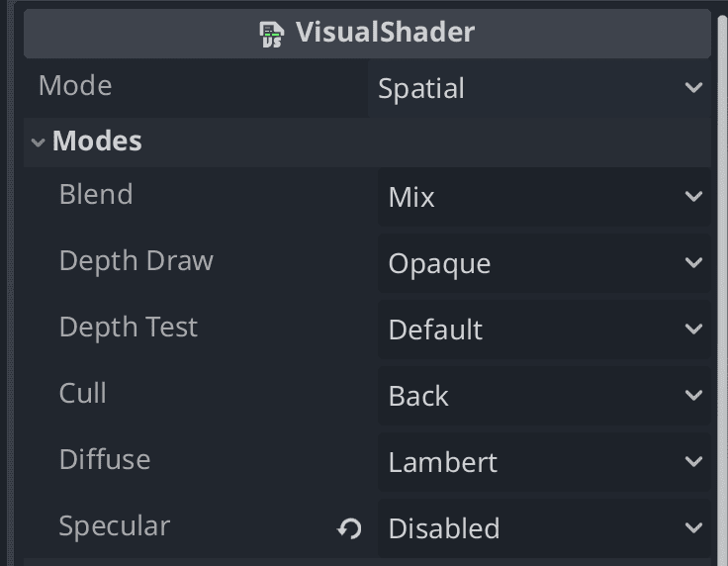Click the Depth Draw property label
Viewport: 728px width, 566px height.
pyautogui.click(x=136, y=261)
